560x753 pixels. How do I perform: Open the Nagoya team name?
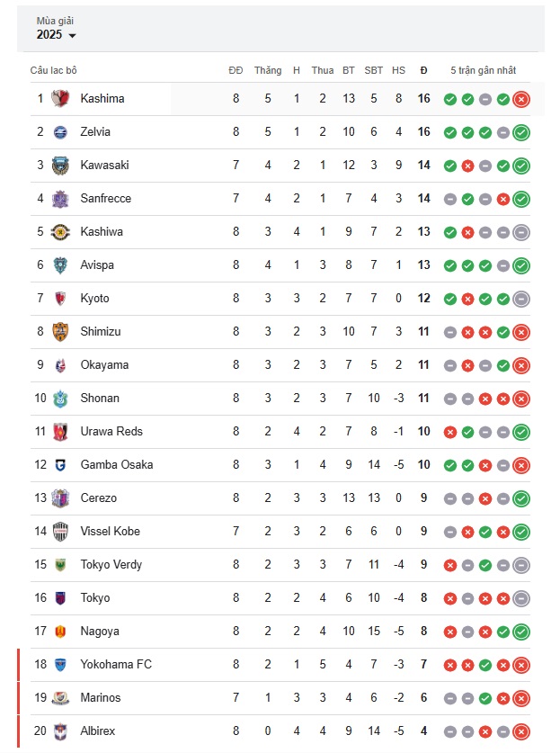pyautogui.click(x=100, y=631)
